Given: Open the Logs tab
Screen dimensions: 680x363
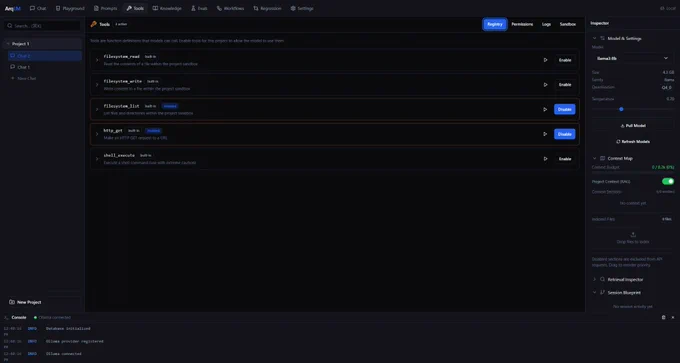Looking at the screenshot, I should (546, 24).
